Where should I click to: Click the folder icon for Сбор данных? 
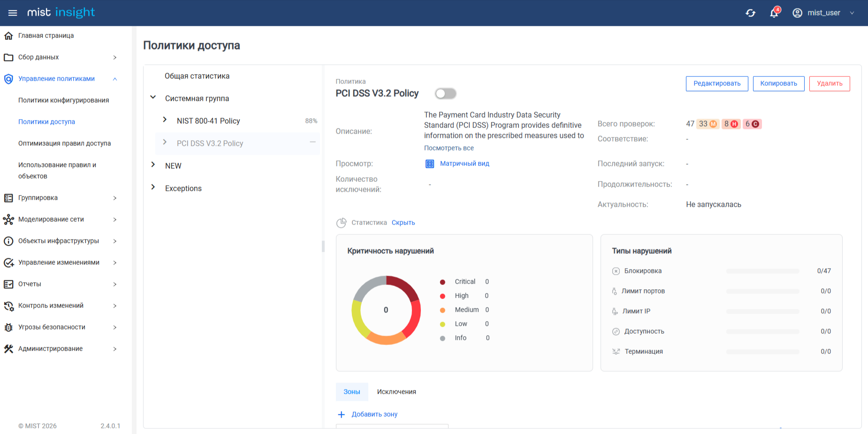(x=8, y=57)
